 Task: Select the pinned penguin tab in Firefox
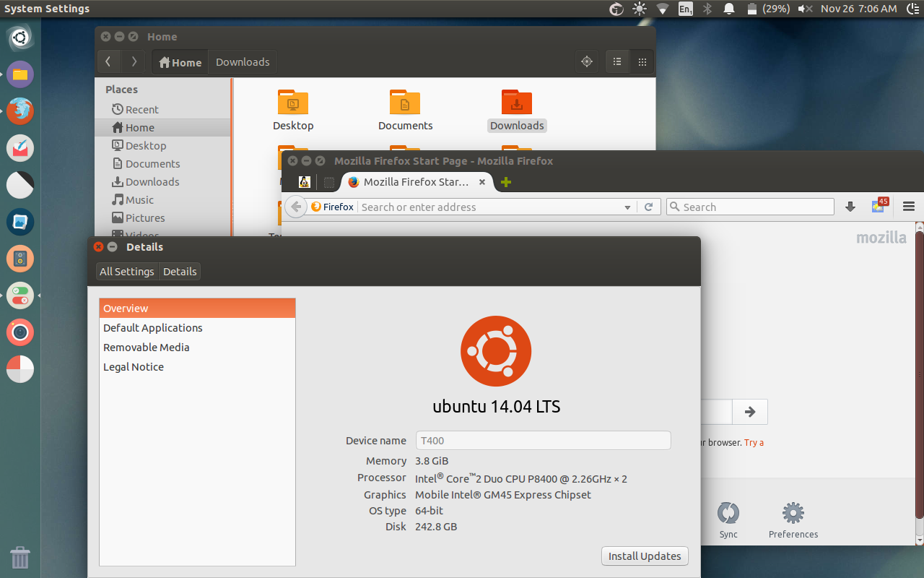point(305,182)
